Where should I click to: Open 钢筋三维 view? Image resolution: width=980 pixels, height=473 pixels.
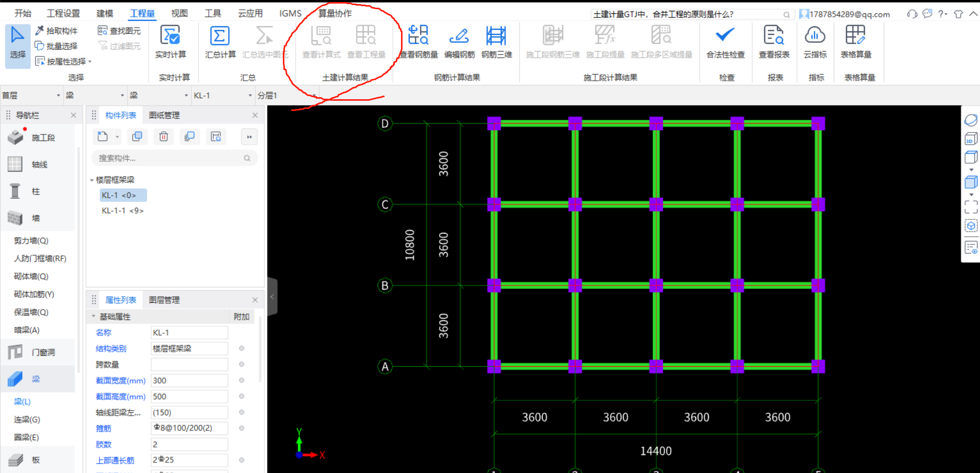pyautogui.click(x=496, y=42)
